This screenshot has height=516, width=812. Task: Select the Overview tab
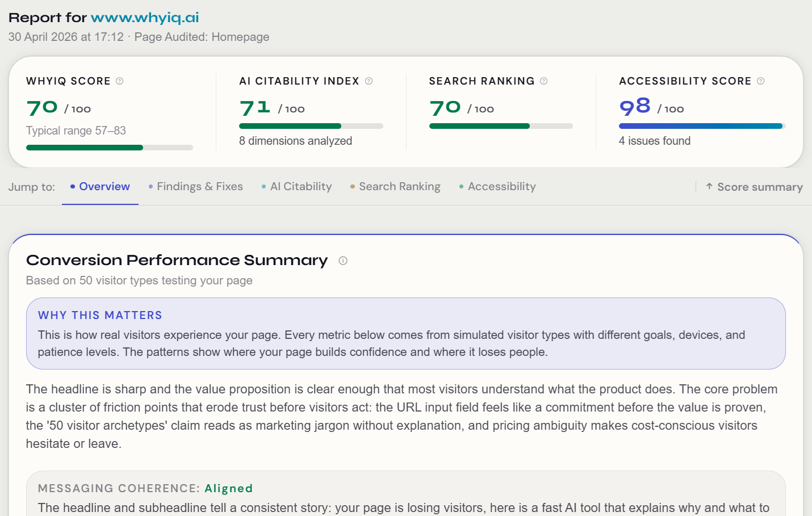(x=100, y=187)
